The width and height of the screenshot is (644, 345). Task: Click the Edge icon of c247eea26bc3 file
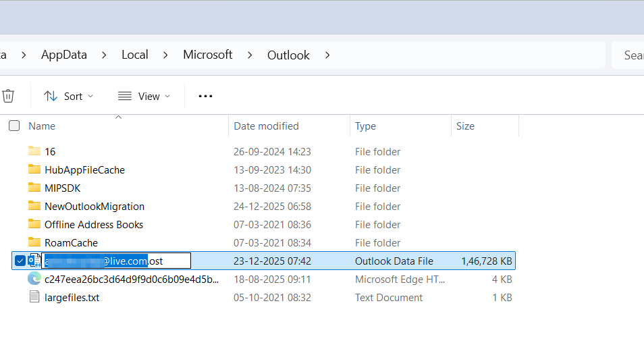coord(34,278)
